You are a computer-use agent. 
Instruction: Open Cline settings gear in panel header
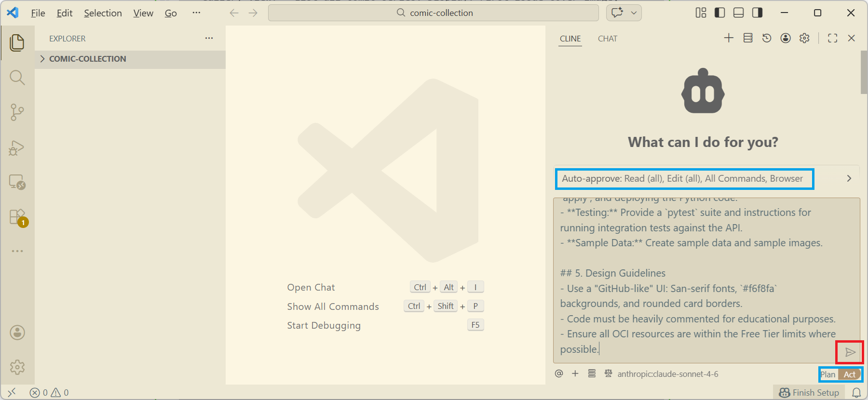tap(804, 38)
